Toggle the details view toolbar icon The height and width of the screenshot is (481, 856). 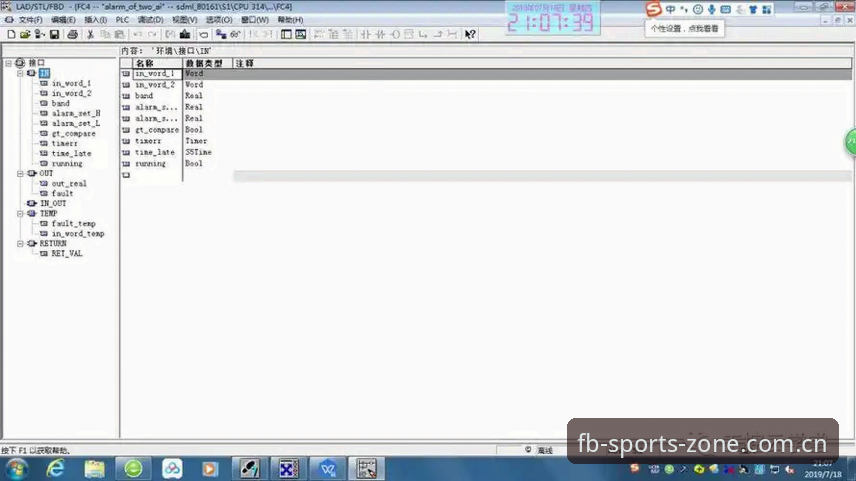(300, 34)
